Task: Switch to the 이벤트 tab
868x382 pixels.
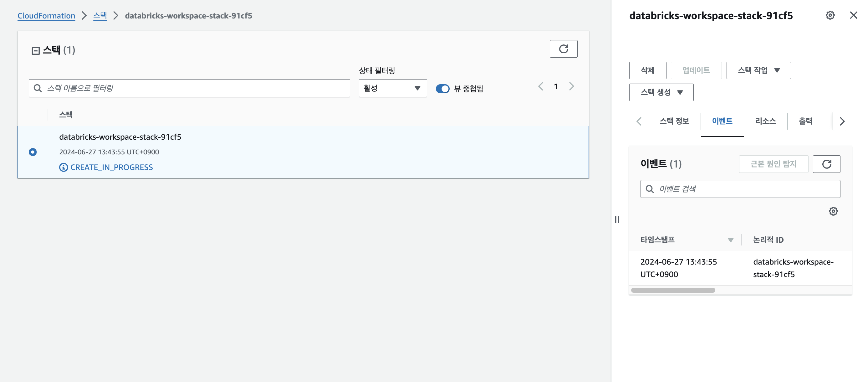Action: (x=722, y=121)
